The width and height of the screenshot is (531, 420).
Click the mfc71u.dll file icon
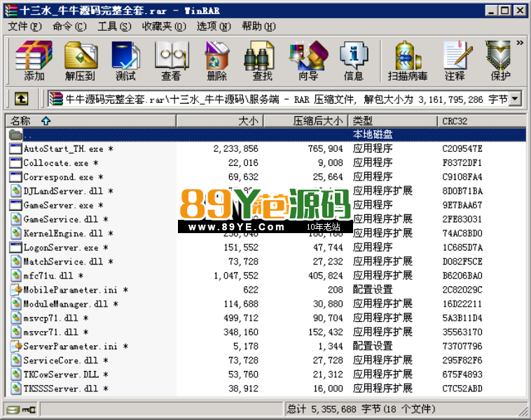[x=15, y=276]
